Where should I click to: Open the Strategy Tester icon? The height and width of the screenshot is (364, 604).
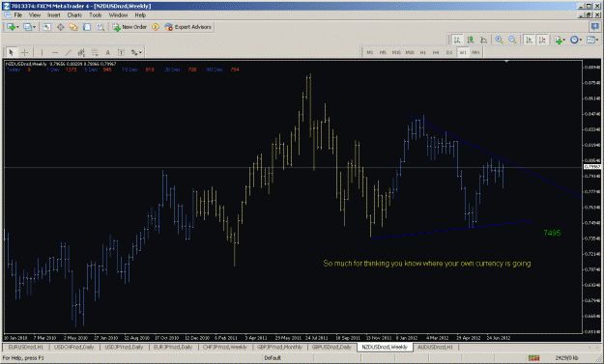[x=101, y=27]
